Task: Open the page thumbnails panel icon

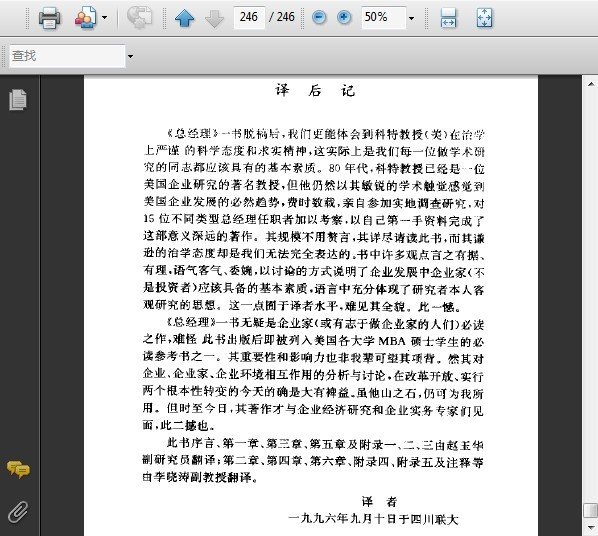Action: (18, 100)
